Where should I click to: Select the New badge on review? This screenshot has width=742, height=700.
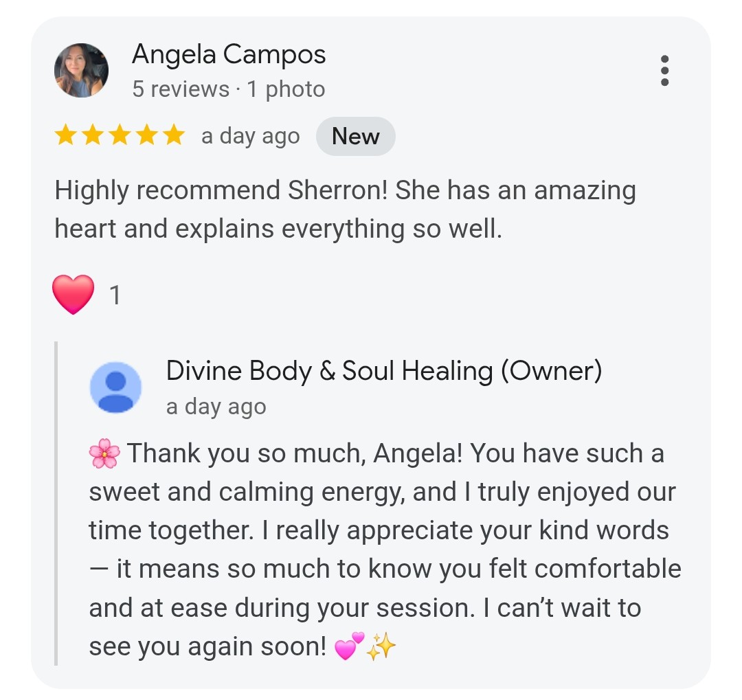pyautogui.click(x=355, y=136)
